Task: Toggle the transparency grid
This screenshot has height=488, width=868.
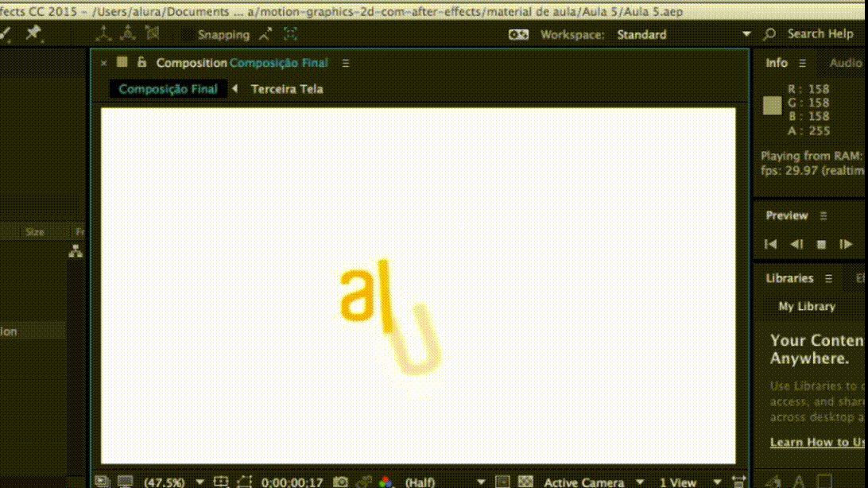Action: click(x=525, y=482)
